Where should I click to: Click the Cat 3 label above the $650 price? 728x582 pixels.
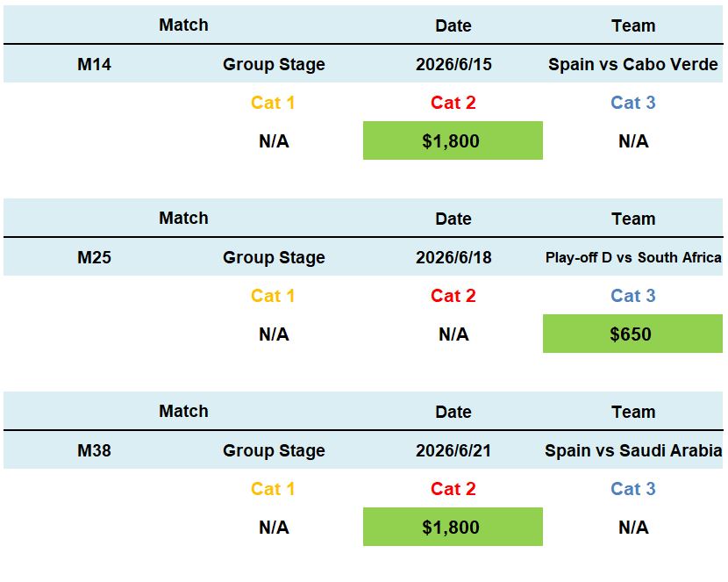click(632, 296)
